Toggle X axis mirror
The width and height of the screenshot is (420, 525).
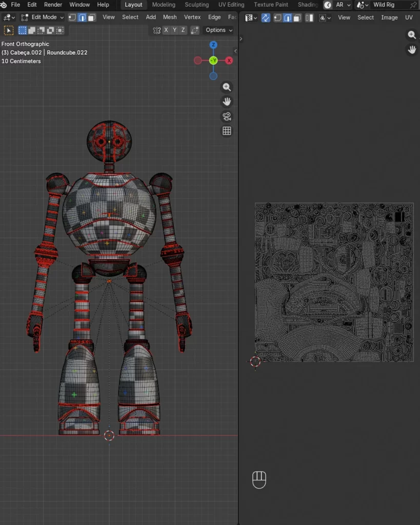click(x=166, y=30)
